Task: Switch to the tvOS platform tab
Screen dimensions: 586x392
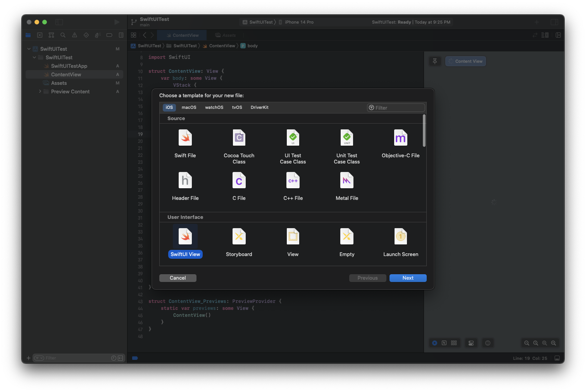Action: (x=237, y=107)
